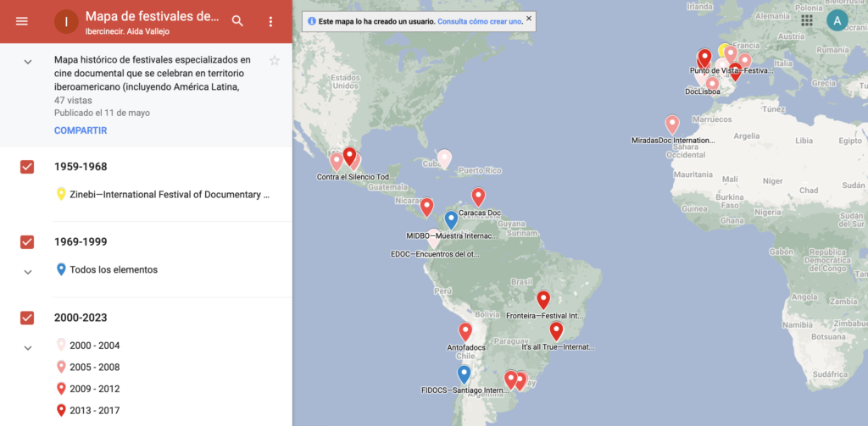Collapse the 2000-2023 layer list
The image size is (868, 426).
(x=27, y=347)
